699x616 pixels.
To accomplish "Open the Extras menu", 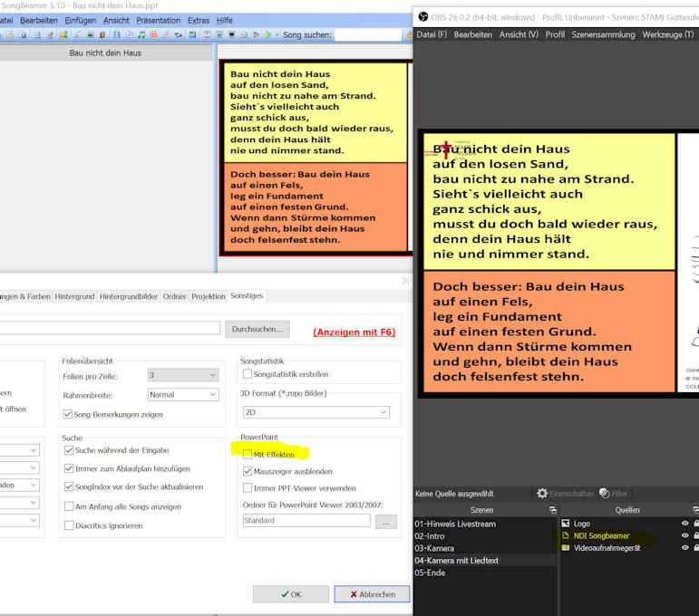I will click(x=199, y=20).
